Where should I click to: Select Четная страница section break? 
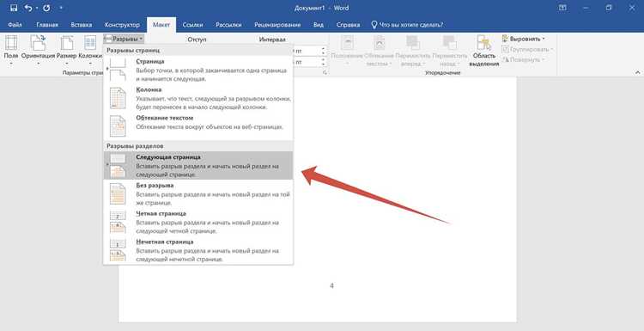198,222
